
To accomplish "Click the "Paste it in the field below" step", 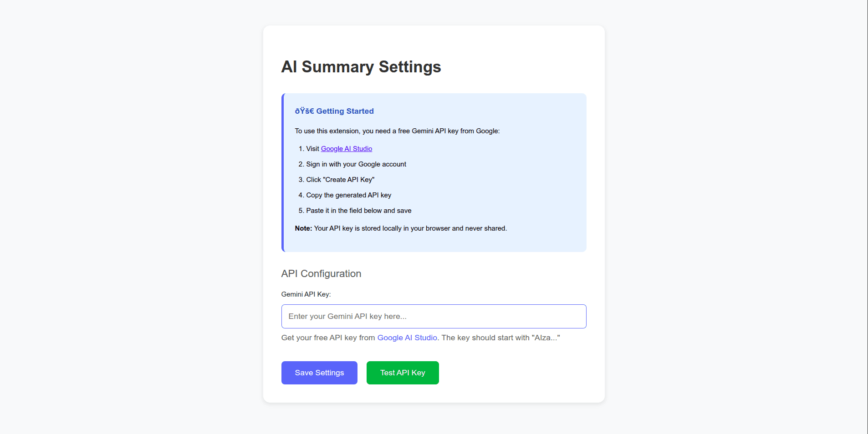I will point(358,211).
